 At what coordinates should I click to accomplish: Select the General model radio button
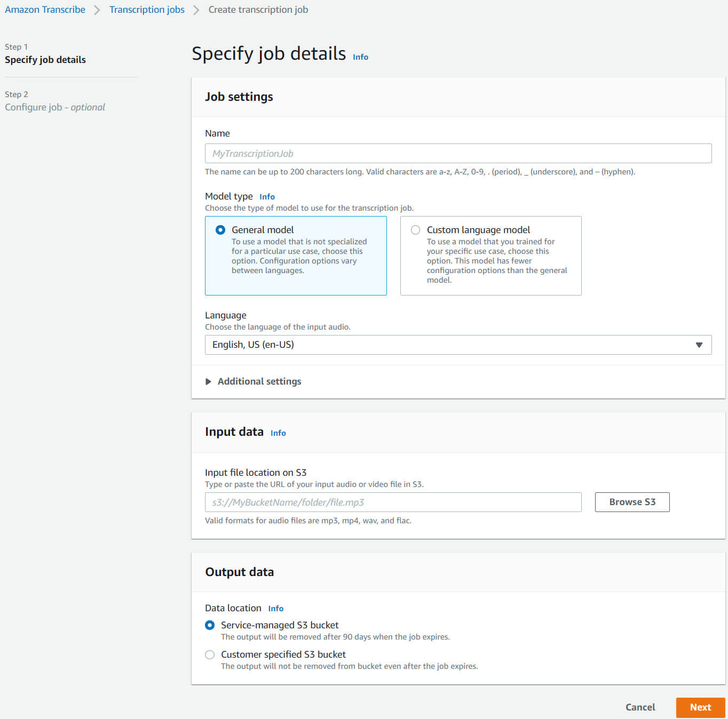(x=220, y=230)
